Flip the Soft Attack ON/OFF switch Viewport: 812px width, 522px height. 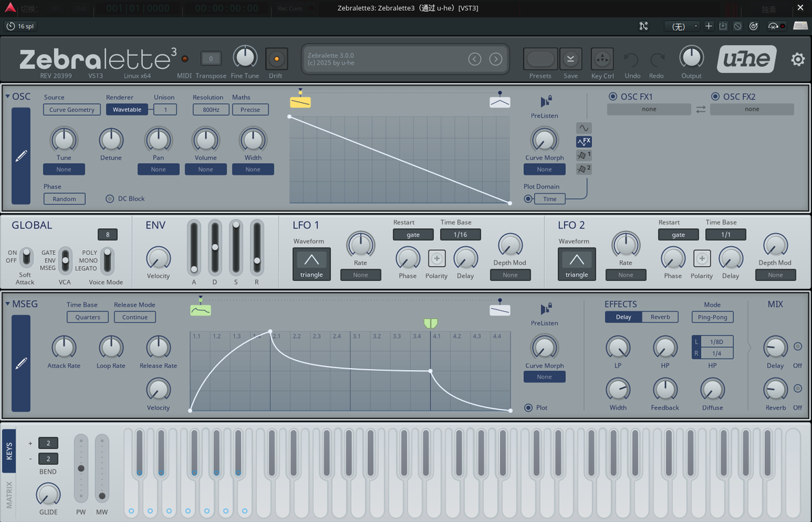tap(26, 257)
